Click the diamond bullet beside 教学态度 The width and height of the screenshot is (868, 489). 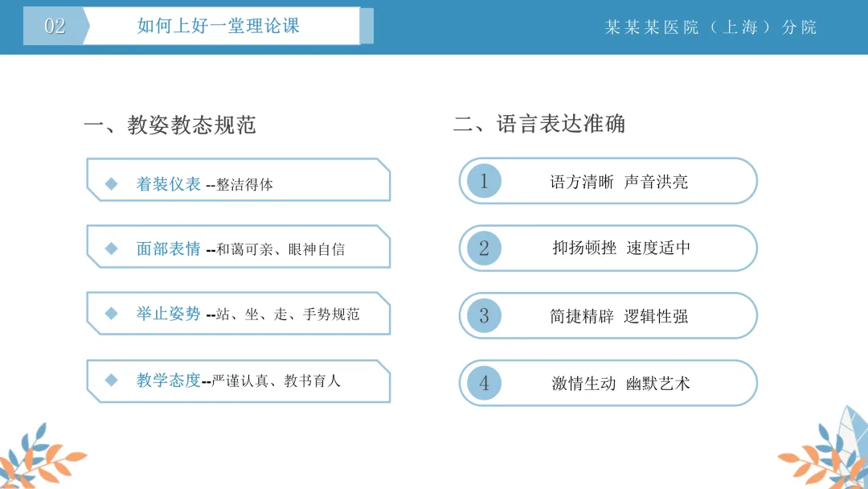tap(111, 380)
